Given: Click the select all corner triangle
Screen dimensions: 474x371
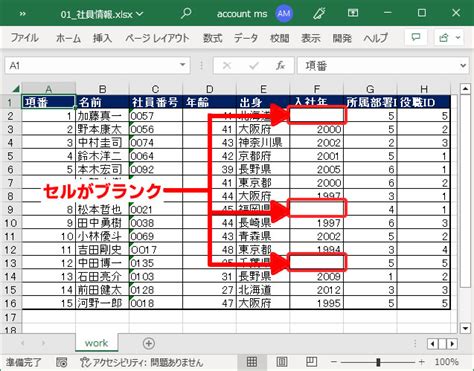Looking at the screenshot, I should 15,89.
